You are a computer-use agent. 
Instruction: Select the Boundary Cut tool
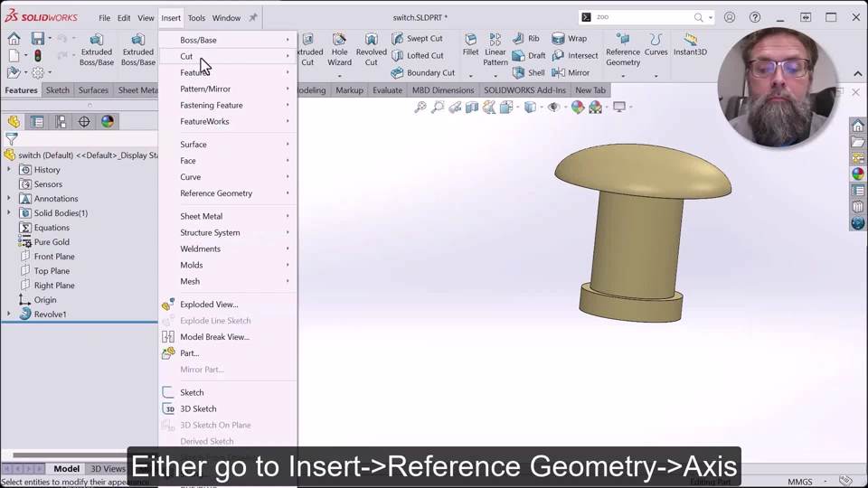pyautogui.click(x=423, y=72)
